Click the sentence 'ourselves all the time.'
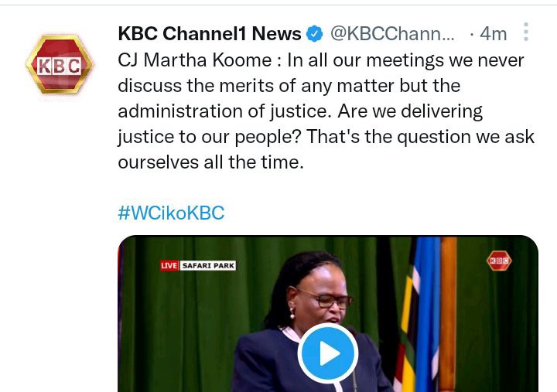This screenshot has height=392, width=557. point(210,162)
